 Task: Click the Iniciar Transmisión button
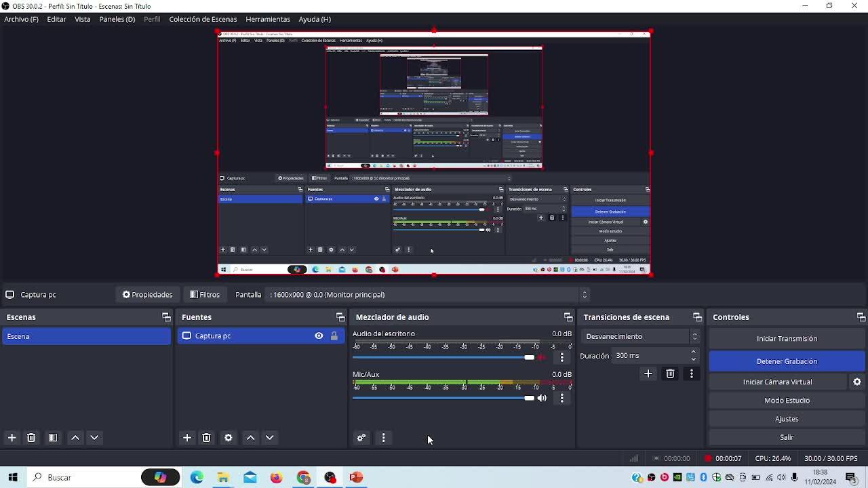(787, 338)
